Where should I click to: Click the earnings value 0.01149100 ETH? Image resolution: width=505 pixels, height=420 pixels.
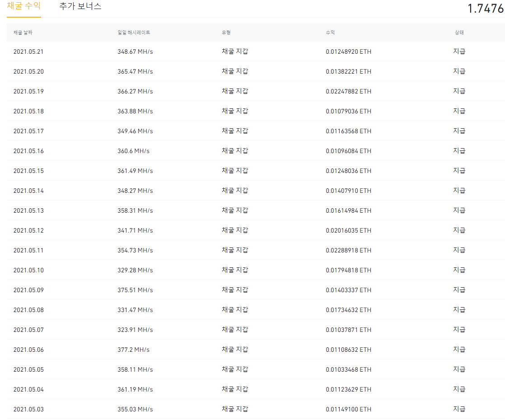tap(348, 409)
